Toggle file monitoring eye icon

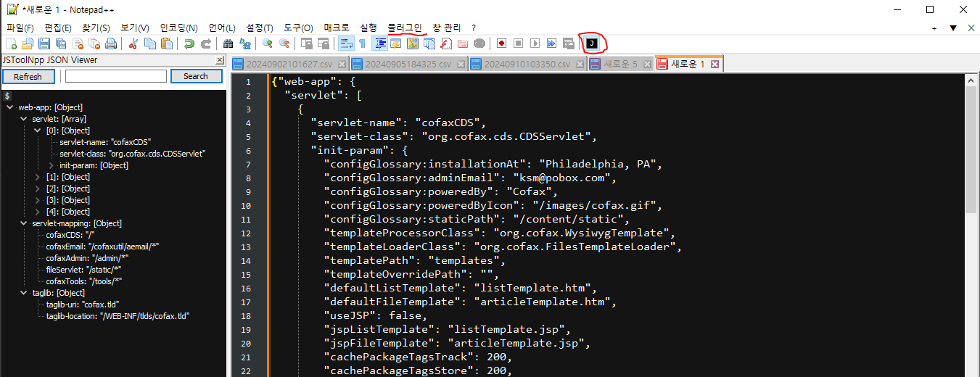click(x=479, y=43)
